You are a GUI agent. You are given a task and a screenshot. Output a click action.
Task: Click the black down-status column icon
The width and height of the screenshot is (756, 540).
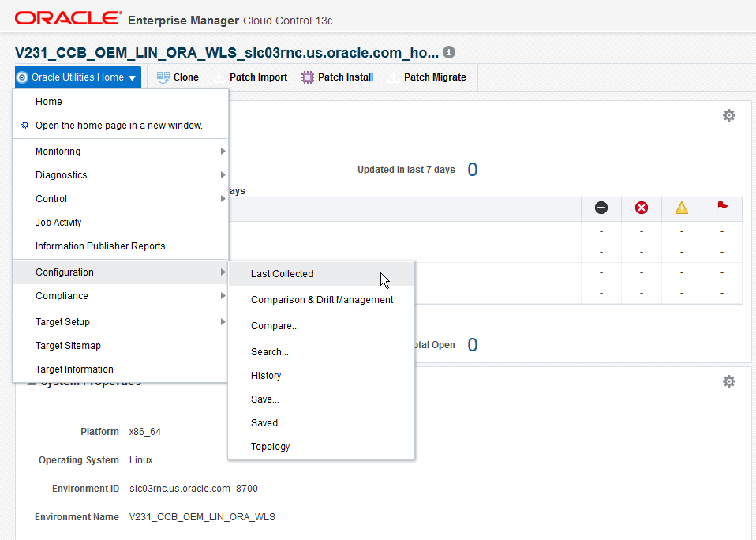coord(601,208)
